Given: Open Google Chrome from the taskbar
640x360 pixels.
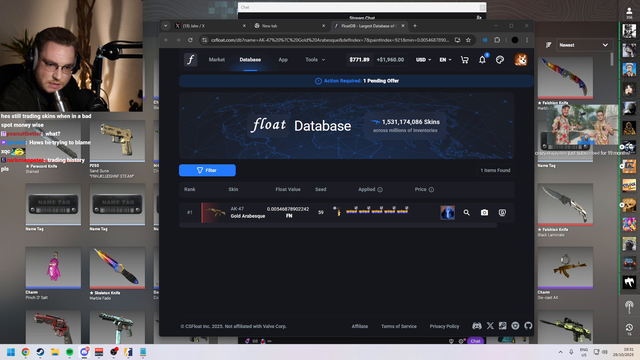Looking at the screenshot, I should (26, 352).
